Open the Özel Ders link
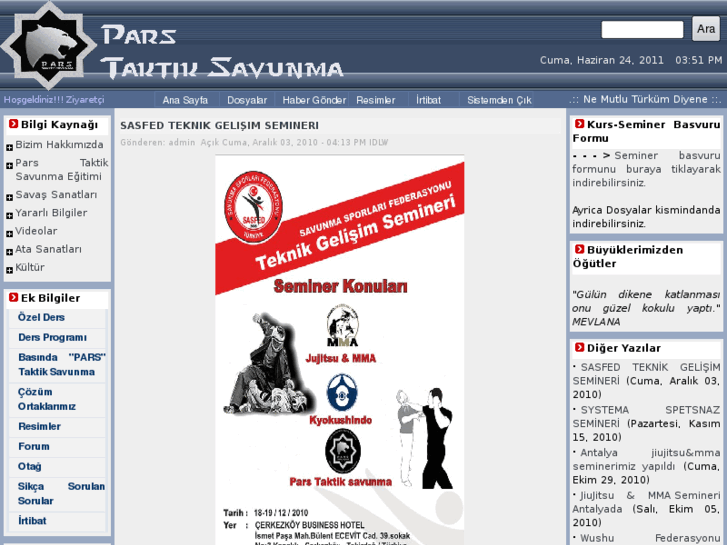 click(41, 318)
